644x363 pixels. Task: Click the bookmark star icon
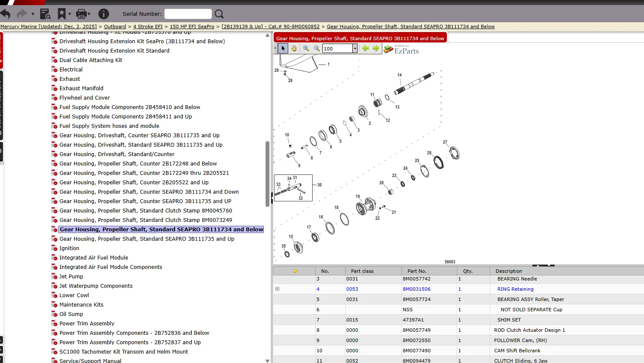point(62,14)
